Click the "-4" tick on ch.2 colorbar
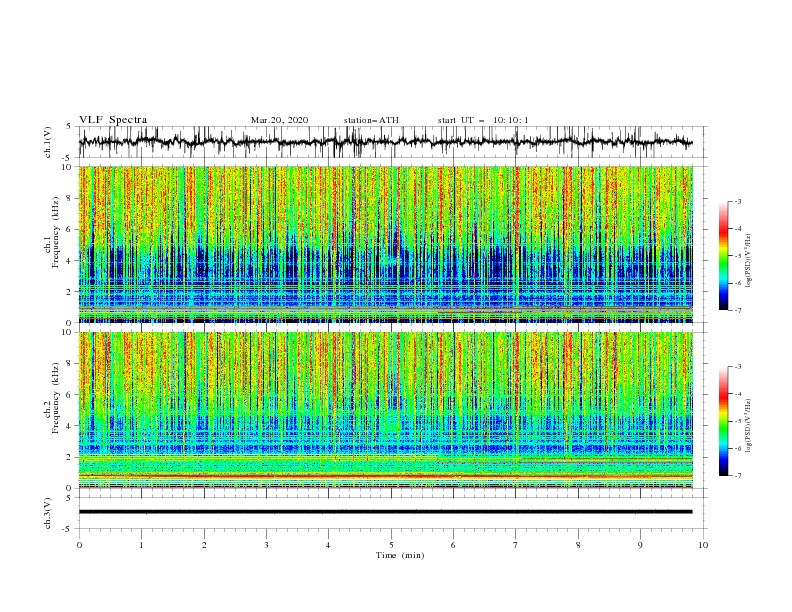Screen dimensions: 792x612 (x=738, y=394)
